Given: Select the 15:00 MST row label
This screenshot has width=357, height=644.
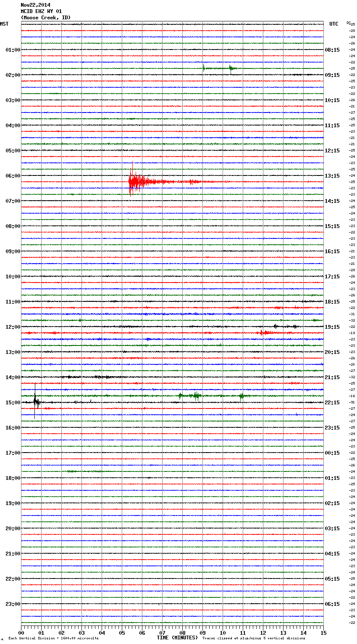Looking at the screenshot, I should [x=13, y=403].
